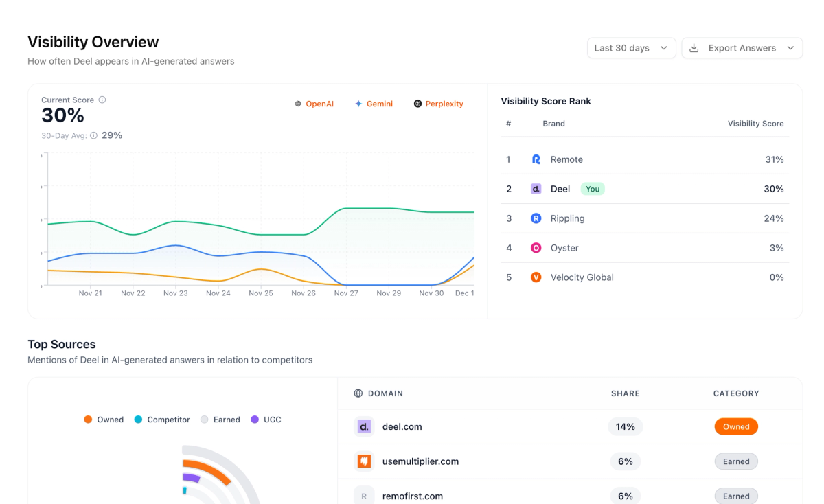The height and width of the screenshot is (504, 824).
Task: Click the Rippling brand logo icon
Action: tap(536, 218)
